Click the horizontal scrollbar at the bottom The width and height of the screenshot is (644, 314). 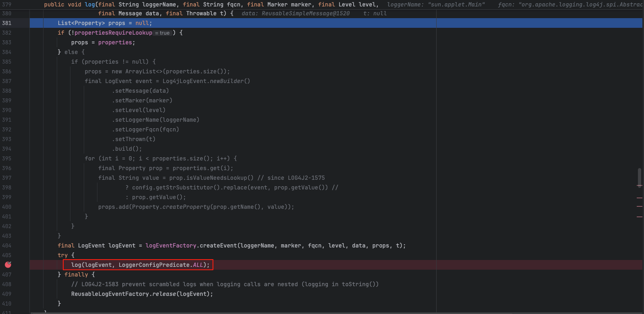pos(322,312)
